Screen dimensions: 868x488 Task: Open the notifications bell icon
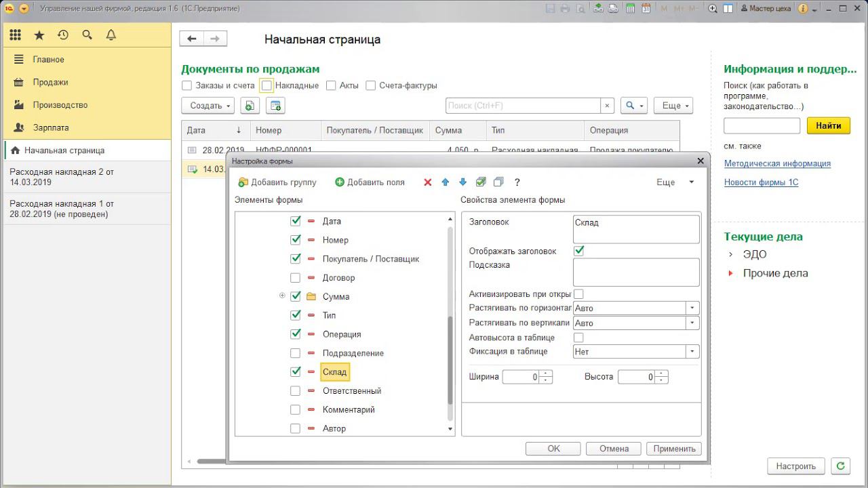[x=111, y=35]
